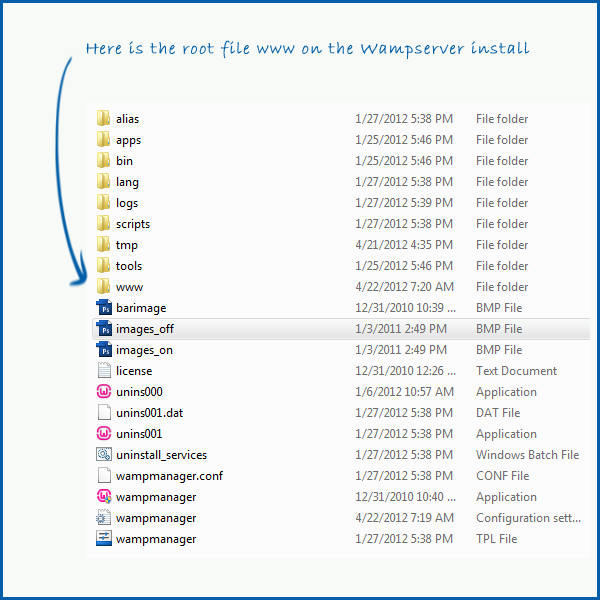
Task: Click the TPL File type label
Action: (497, 539)
